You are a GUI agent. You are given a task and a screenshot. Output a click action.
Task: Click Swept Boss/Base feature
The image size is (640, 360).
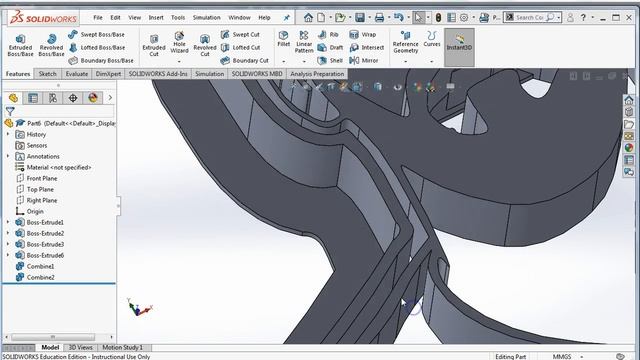pos(97,35)
